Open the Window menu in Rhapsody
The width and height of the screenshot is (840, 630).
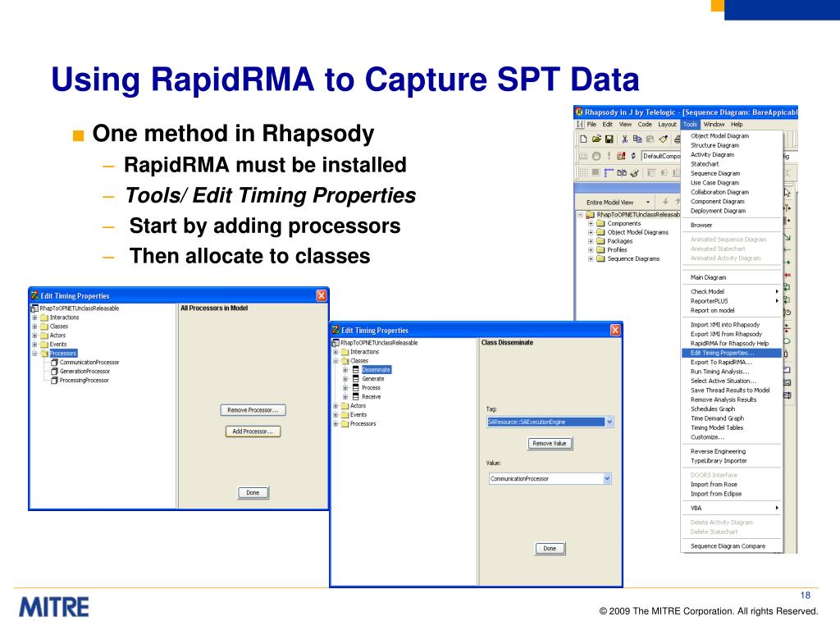click(x=714, y=125)
